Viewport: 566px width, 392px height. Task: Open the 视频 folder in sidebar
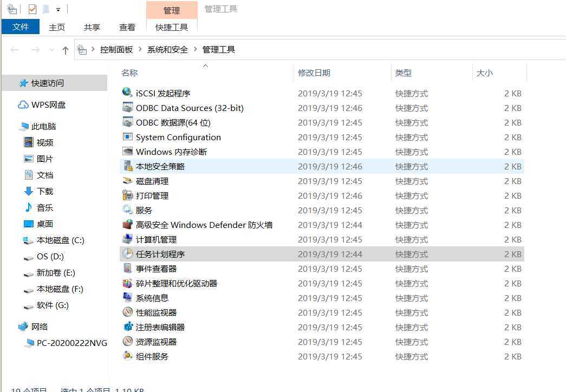pyautogui.click(x=45, y=142)
